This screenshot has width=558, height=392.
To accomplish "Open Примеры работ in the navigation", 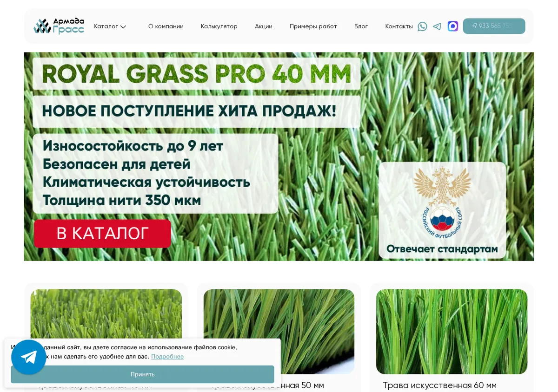I will pyautogui.click(x=313, y=26).
